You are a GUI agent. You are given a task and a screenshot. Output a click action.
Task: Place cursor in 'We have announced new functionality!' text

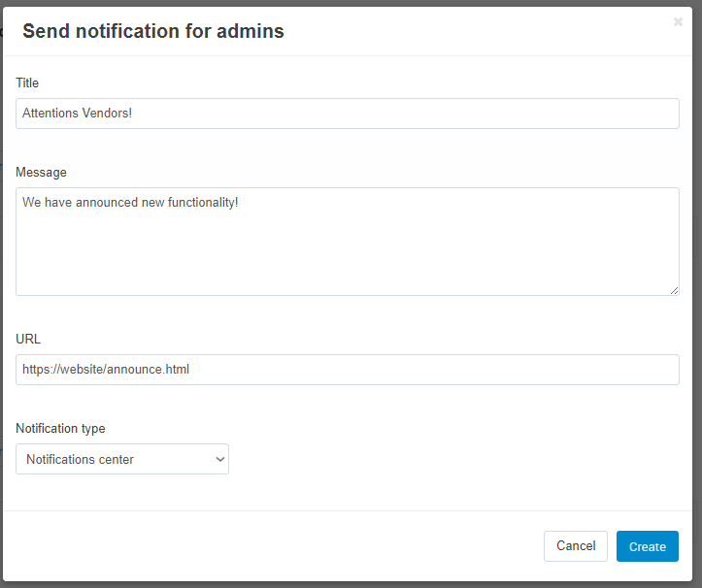point(130,202)
